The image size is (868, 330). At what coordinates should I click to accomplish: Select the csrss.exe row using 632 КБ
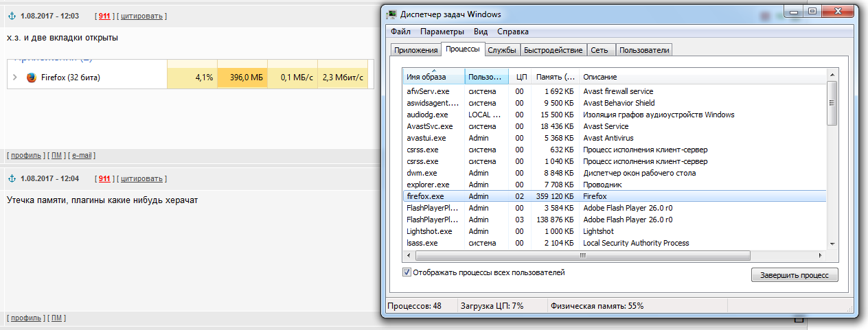615,150
